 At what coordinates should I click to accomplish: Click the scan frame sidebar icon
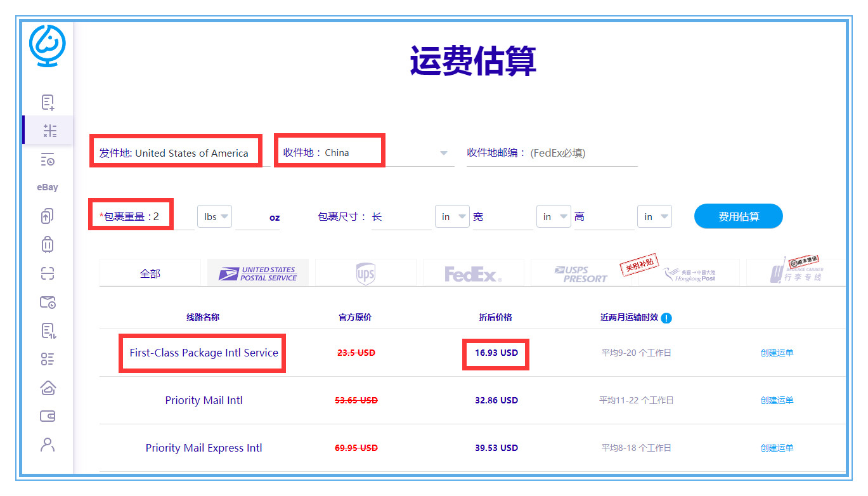(x=48, y=273)
